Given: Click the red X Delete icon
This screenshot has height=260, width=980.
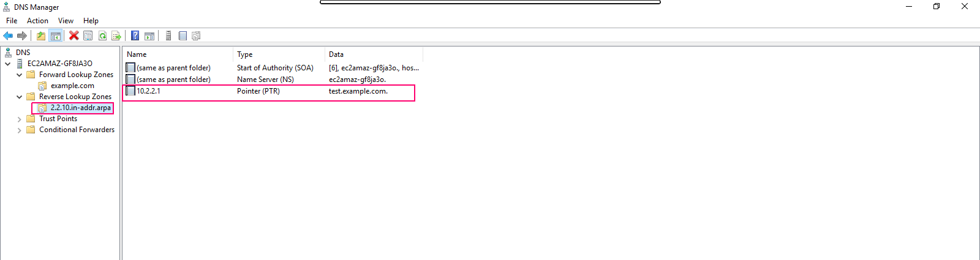Looking at the screenshot, I should pyautogui.click(x=73, y=35).
